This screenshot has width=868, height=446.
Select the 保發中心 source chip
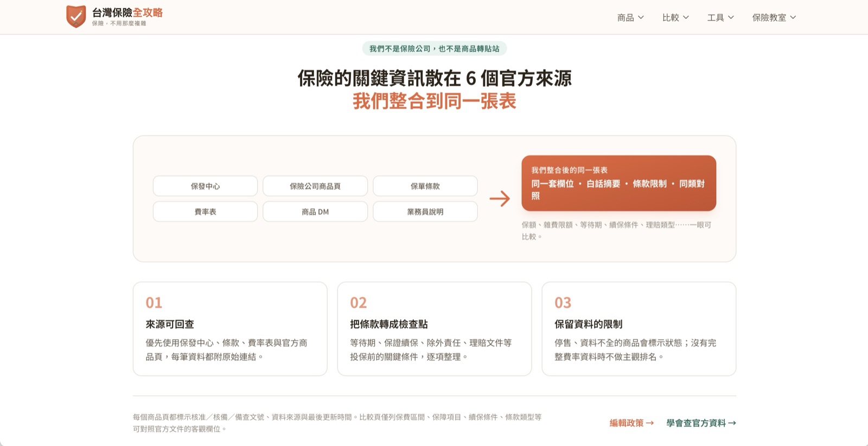pyautogui.click(x=205, y=186)
